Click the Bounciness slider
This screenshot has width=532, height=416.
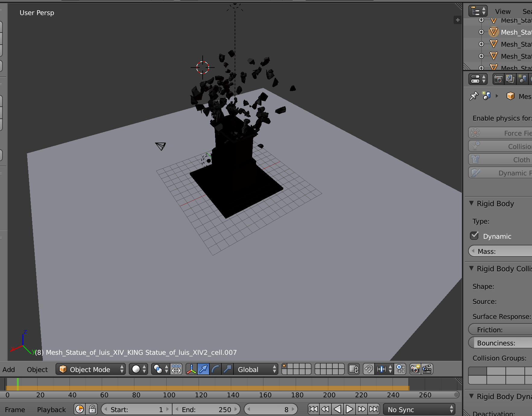(x=500, y=343)
